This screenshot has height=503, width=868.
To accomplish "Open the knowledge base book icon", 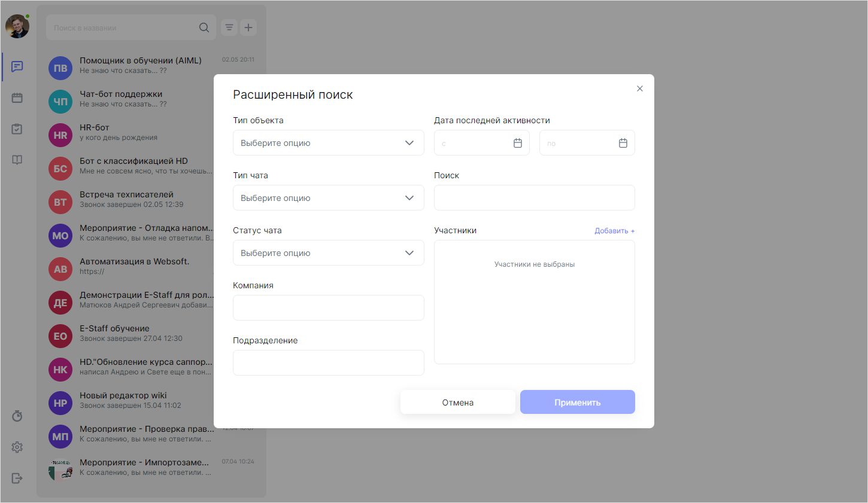I will point(17,160).
